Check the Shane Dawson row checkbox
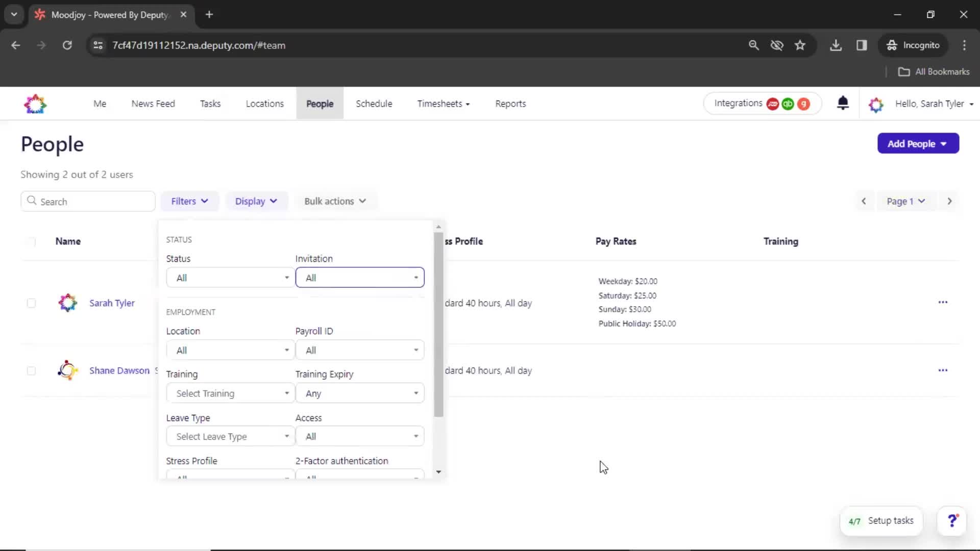 [x=31, y=370]
